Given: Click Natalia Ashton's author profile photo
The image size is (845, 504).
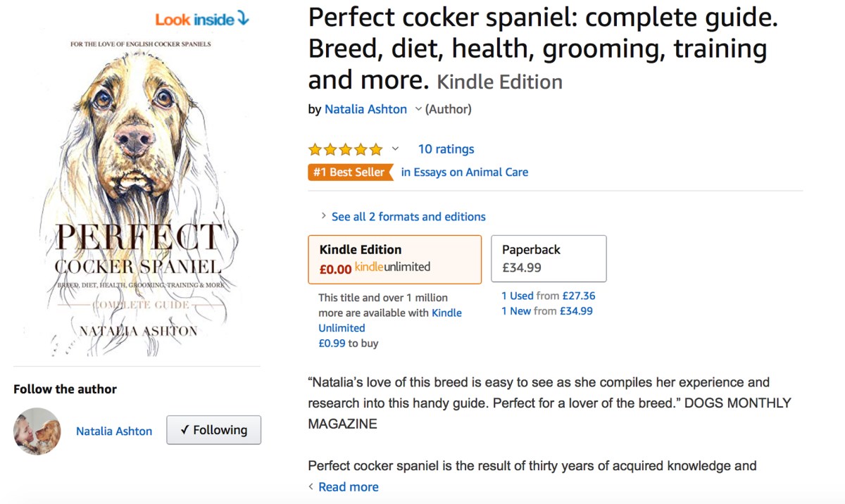Looking at the screenshot, I should pyautogui.click(x=37, y=431).
